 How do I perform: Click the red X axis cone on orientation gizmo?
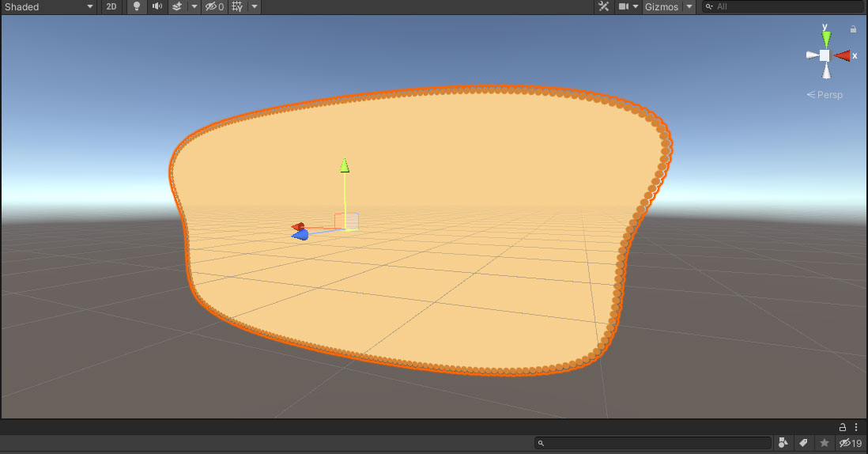(x=842, y=55)
